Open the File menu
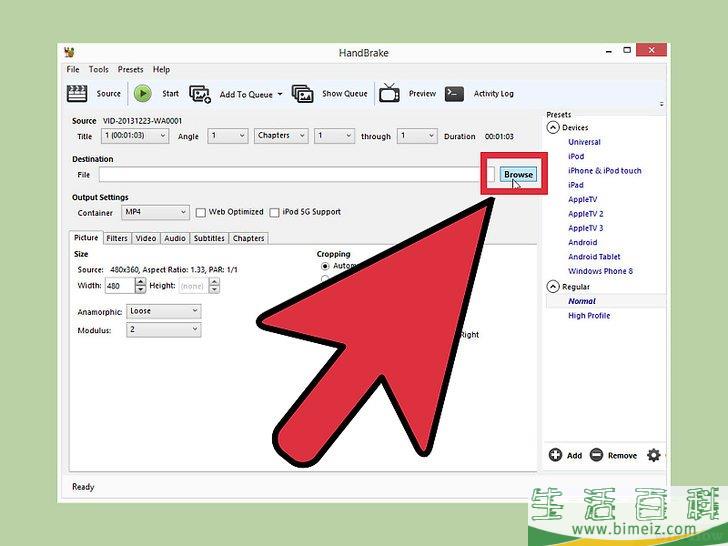 [x=73, y=69]
